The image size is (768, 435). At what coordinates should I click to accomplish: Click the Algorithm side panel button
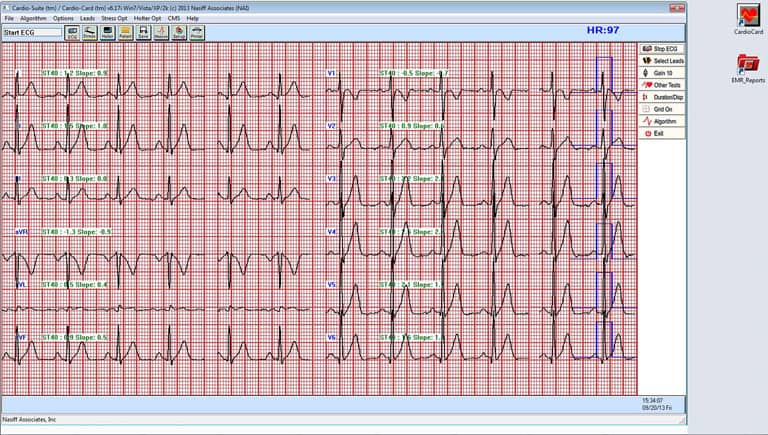(x=662, y=121)
